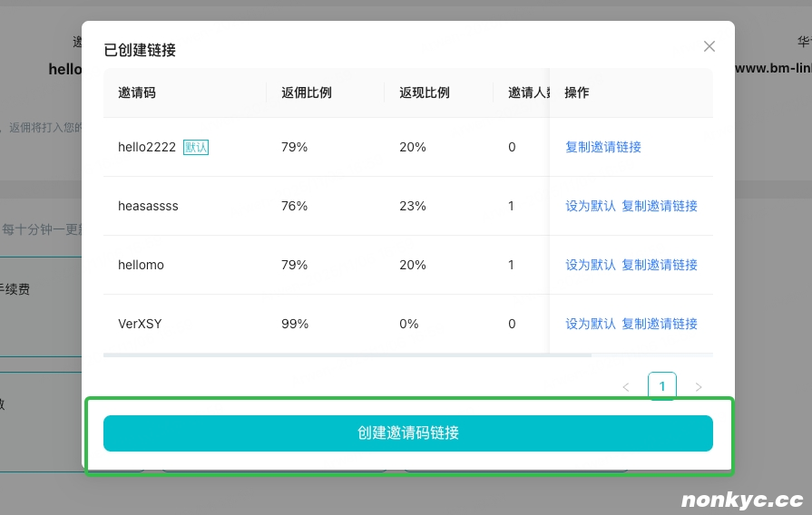Click the next page arrow

coord(698,387)
